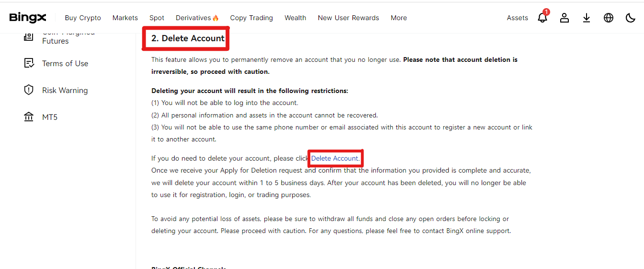This screenshot has height=269, width=644.
Task: Open New User Rewards page
Action: [x=348, y=18]
